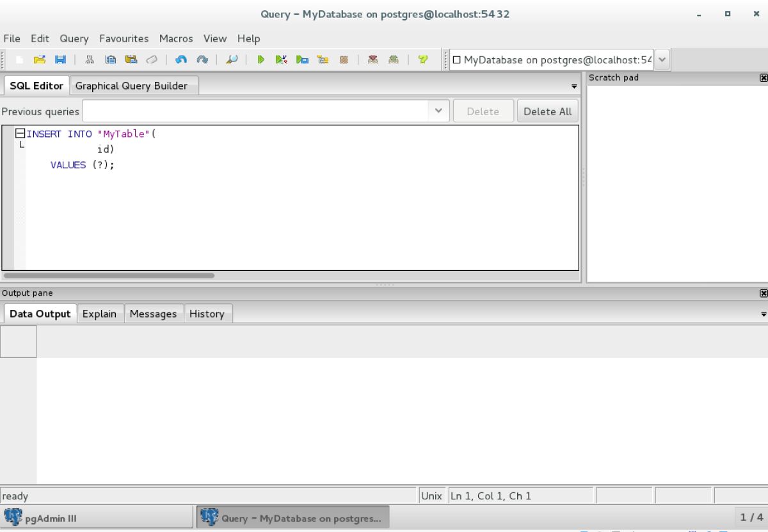Redo the last undone edit

click(x=201, y=60)
